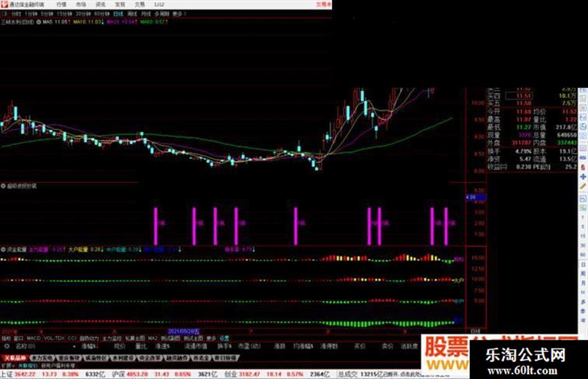Click the 月 period shortcut in right toolbar

(x=583, y=283)
